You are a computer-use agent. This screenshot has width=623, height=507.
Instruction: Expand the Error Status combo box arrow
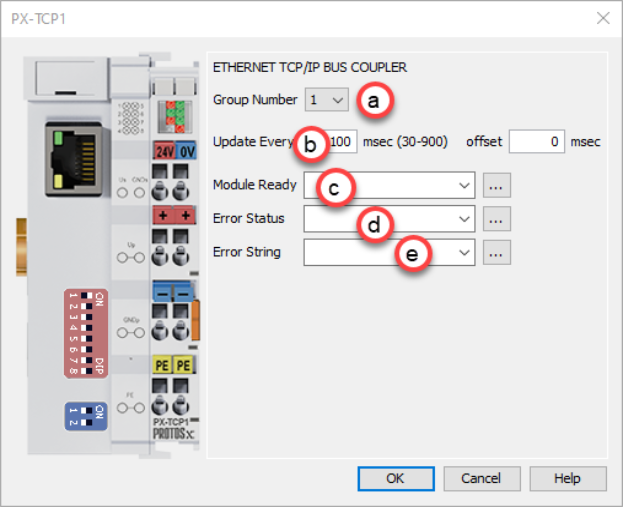pyautogui.click(x=463, y=219)
